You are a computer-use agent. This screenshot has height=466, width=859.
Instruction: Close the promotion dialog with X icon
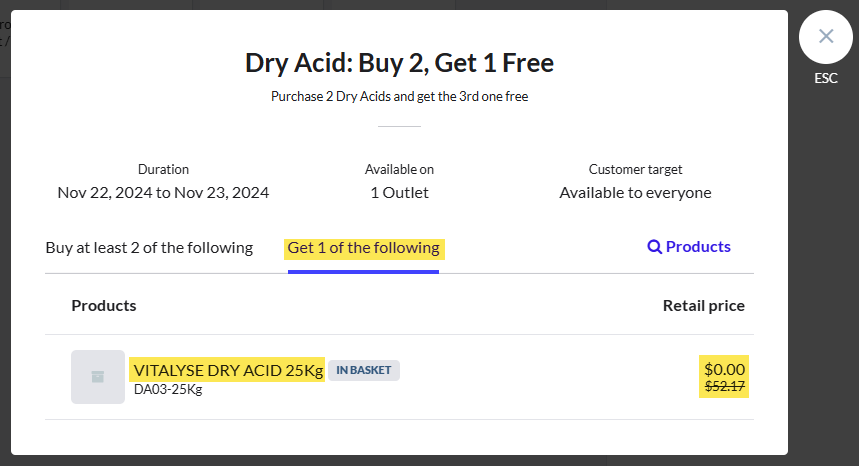826,37
